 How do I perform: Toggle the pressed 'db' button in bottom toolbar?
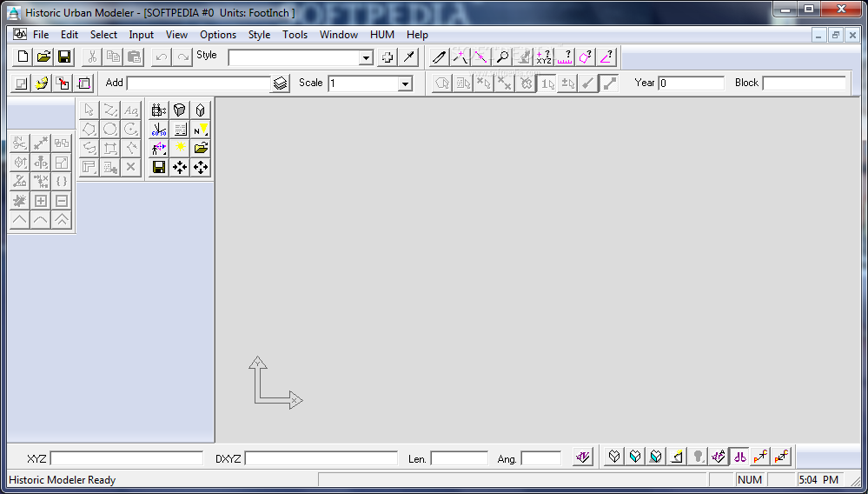[x=739, y=457]
